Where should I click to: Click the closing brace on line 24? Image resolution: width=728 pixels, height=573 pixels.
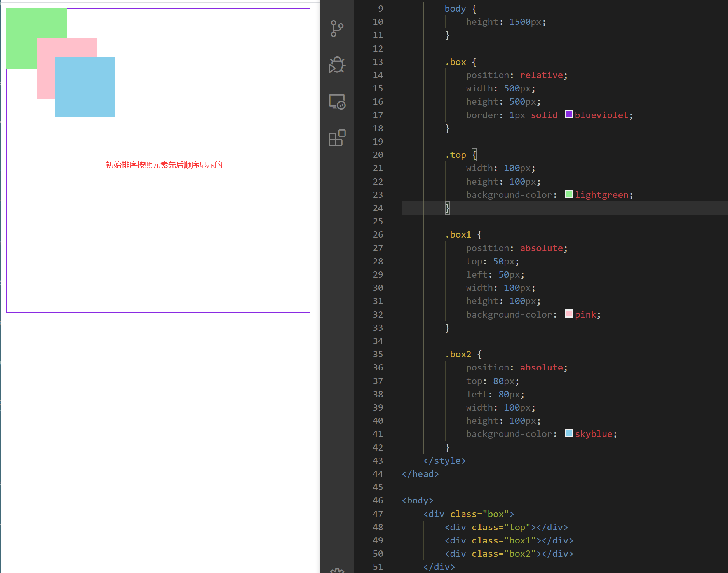pyautogui.click(x=447, y=208)
